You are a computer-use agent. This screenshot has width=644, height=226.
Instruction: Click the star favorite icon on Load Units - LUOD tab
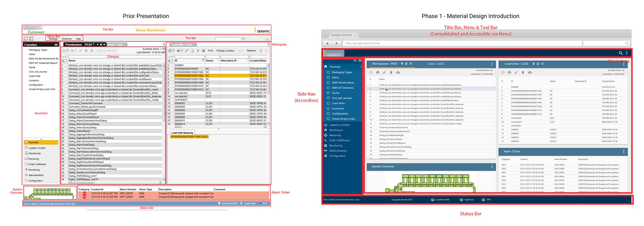tap(538, 64)
